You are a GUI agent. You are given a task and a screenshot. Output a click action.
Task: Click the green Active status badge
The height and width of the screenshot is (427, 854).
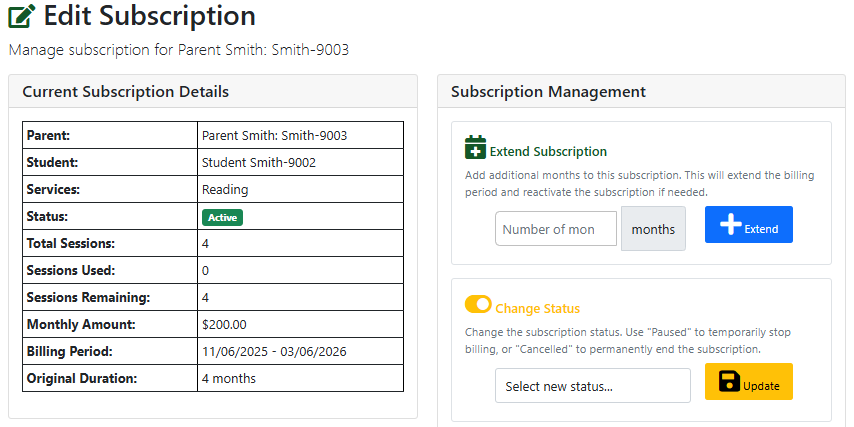[222, 217]
